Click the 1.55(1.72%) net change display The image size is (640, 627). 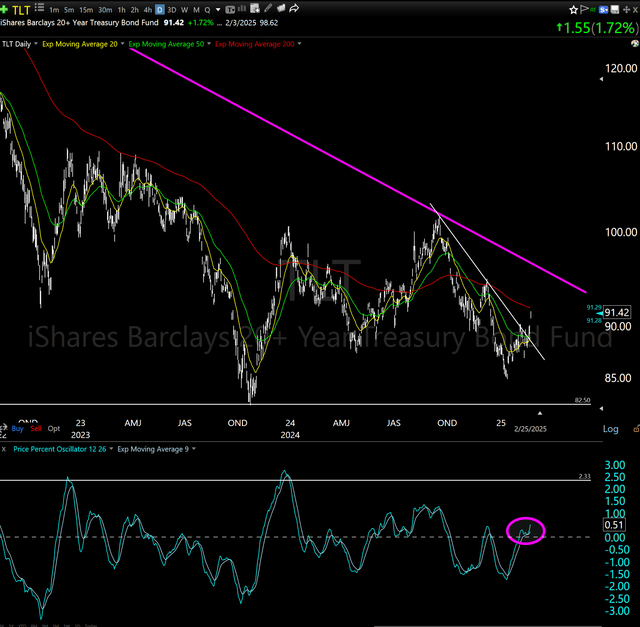click(x=597, y=28)
